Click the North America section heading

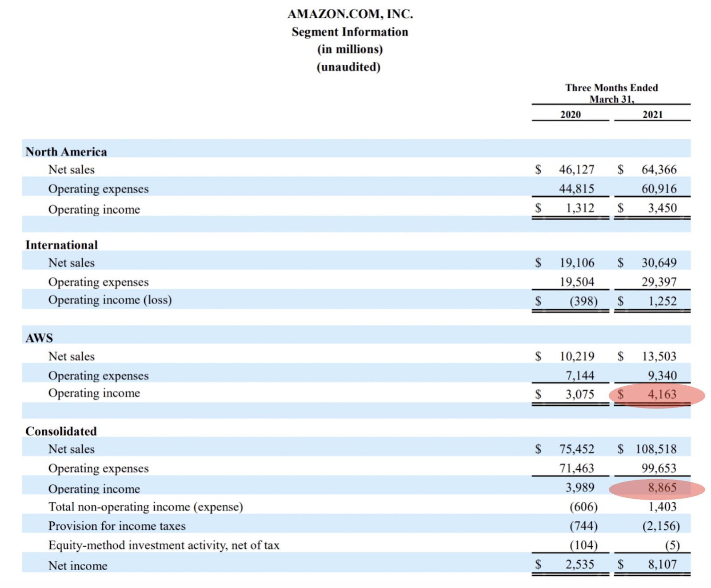(x=66, y=152)
